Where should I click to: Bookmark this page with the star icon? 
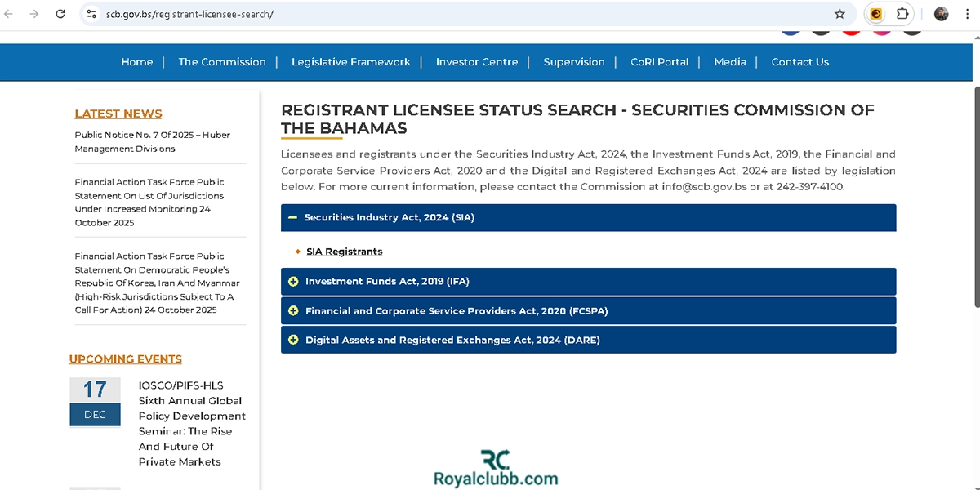coord(840,14)
